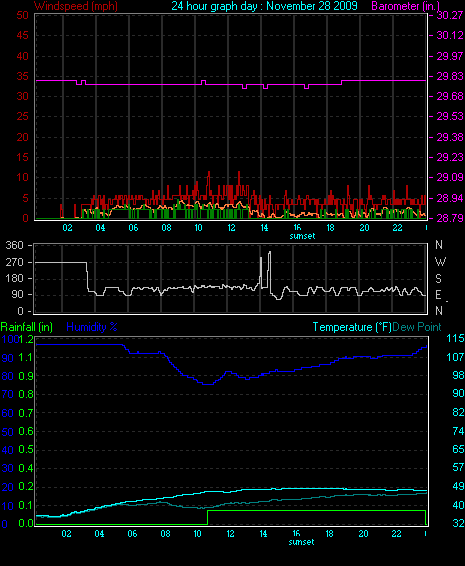Click the 115 temperature scale value
This screenshot has height=566, width=465.
click(455, 338)
